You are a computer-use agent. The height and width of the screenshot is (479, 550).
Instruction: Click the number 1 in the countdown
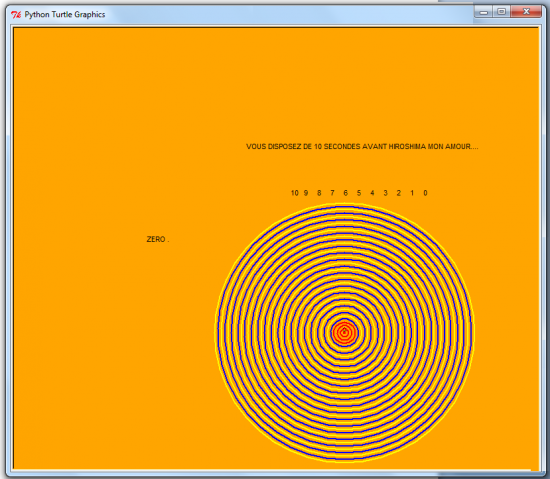(x=412, y=193)
